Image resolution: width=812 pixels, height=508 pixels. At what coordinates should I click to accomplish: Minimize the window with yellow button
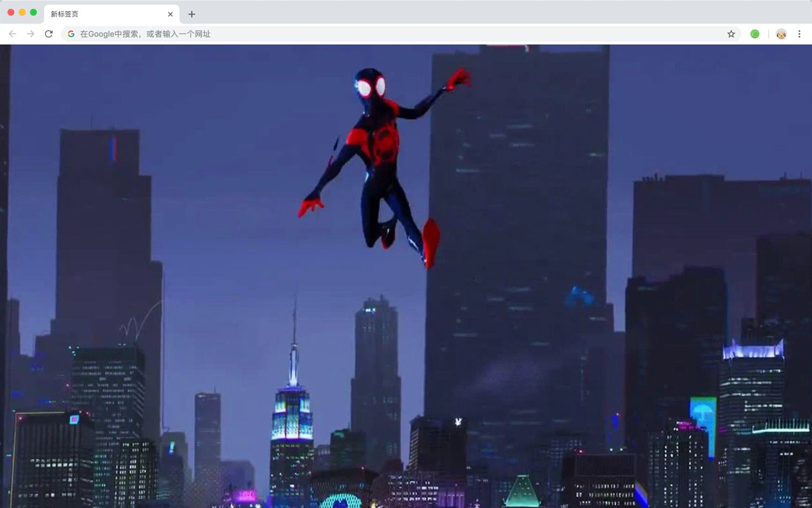pos(22,12)
